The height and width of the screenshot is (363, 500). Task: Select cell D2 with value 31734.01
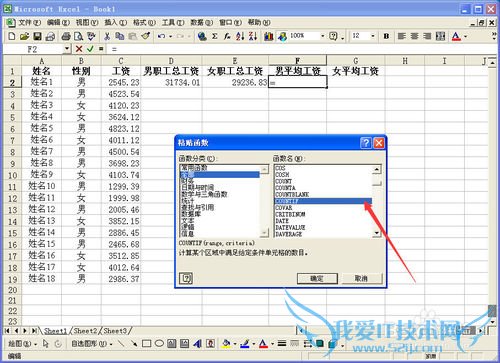(171, 82)
